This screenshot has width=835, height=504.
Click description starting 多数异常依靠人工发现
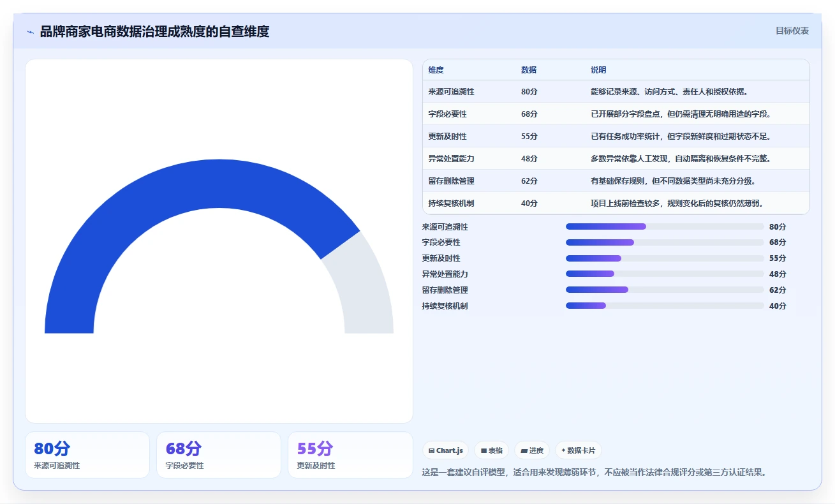pyautogui.click(x=681, y=159)
